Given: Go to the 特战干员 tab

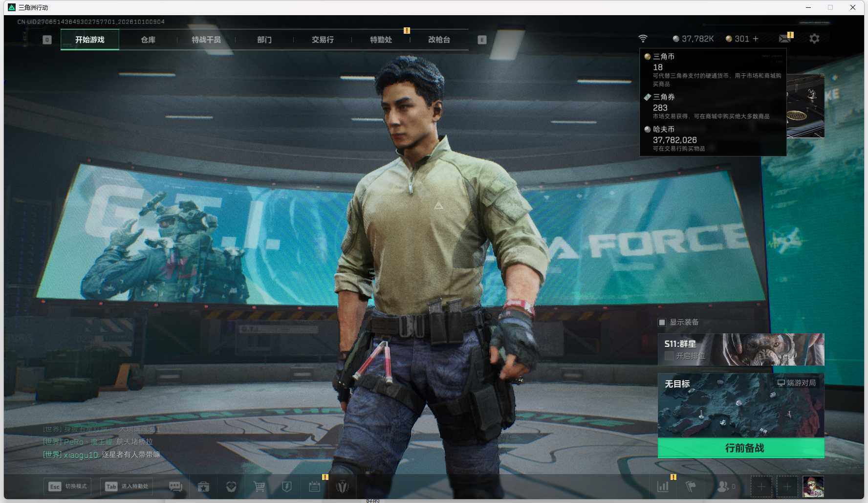Looking at the screenshot, I should click(206, 40).
